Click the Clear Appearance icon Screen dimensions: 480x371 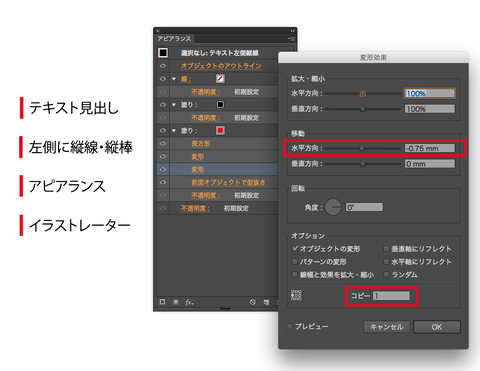click(x=253, y=302)
